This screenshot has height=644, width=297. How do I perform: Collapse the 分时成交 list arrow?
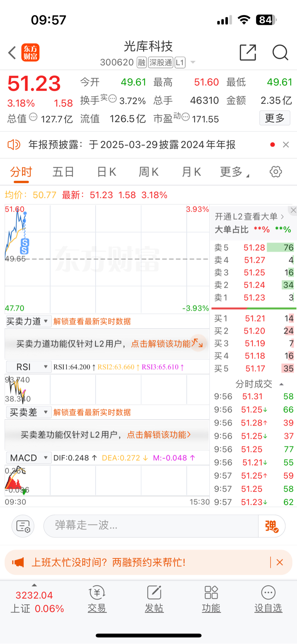pos(282,384)
